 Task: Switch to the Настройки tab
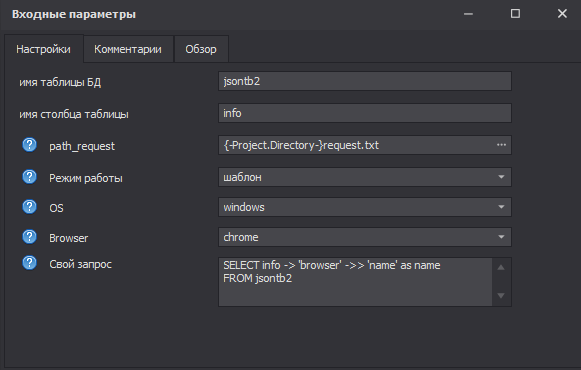click(43, 49)
